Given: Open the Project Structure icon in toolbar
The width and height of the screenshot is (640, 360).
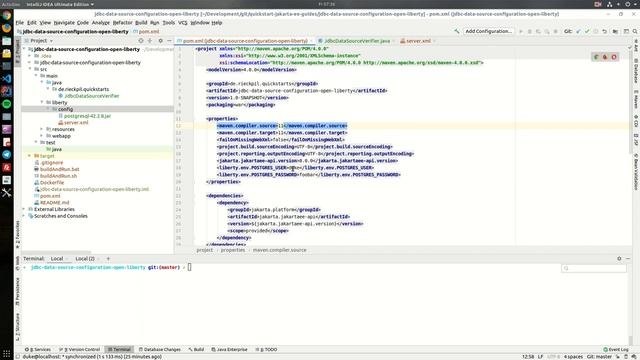Looking at the screenshot, I should point(615,31).
